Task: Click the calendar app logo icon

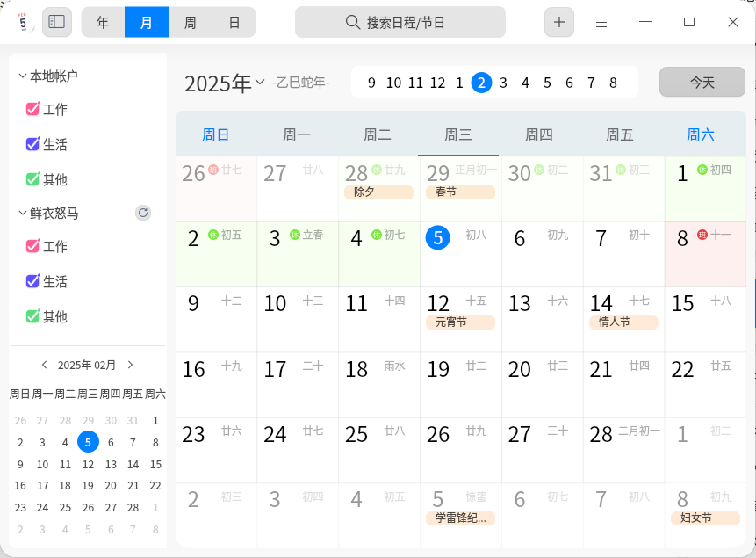Action: pos(22,22)
